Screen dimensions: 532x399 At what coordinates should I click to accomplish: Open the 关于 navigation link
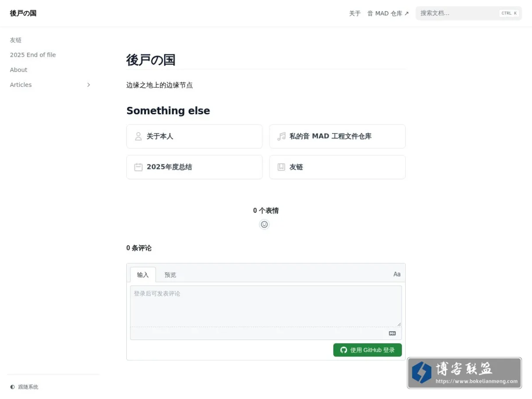pos(355,13)
